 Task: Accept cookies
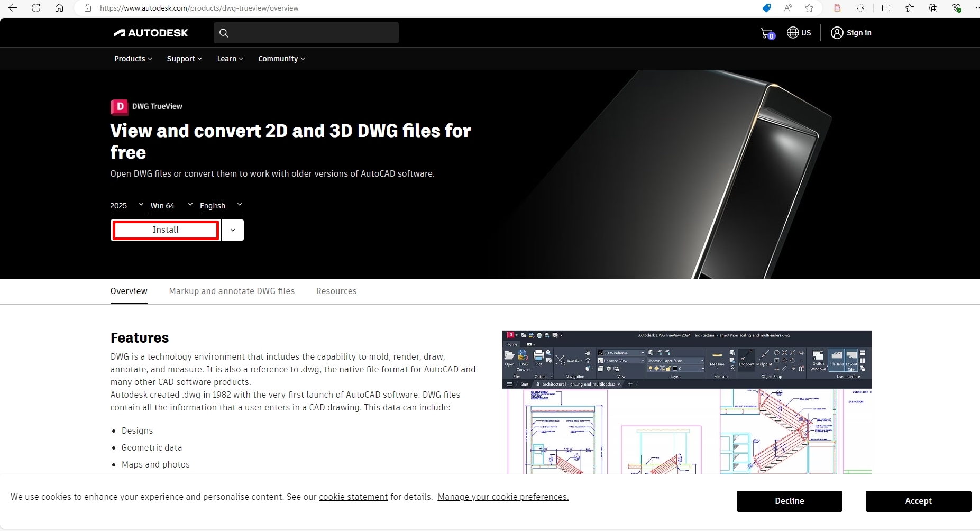pyautogui.click(x=918, y=501)
